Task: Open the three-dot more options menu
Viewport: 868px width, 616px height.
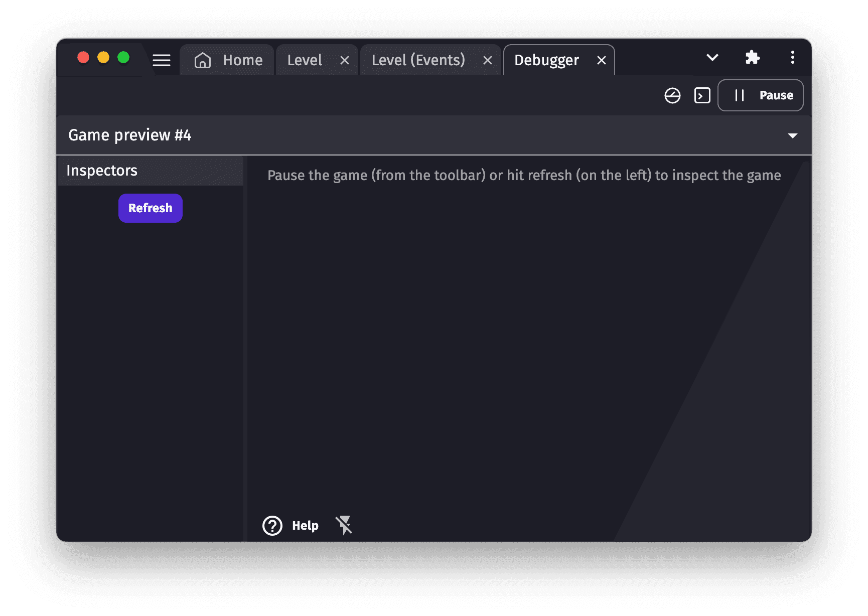Action: coord(792,58)
